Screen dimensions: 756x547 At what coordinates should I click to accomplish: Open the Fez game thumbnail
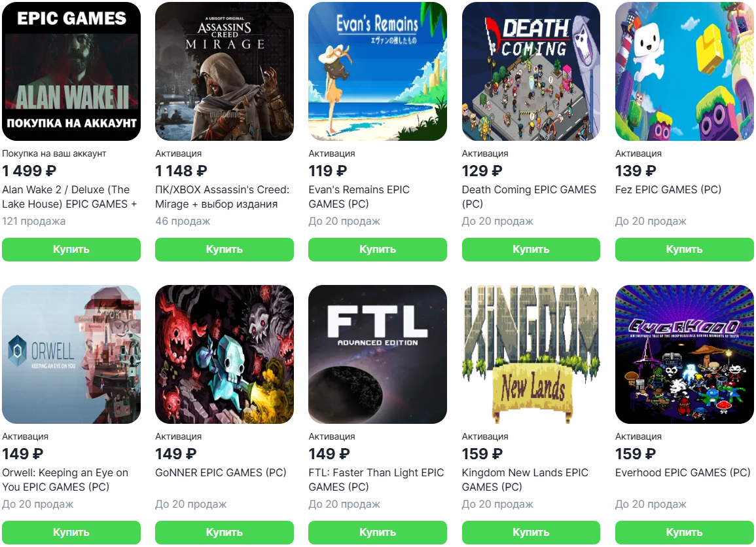tap(684, 71)
